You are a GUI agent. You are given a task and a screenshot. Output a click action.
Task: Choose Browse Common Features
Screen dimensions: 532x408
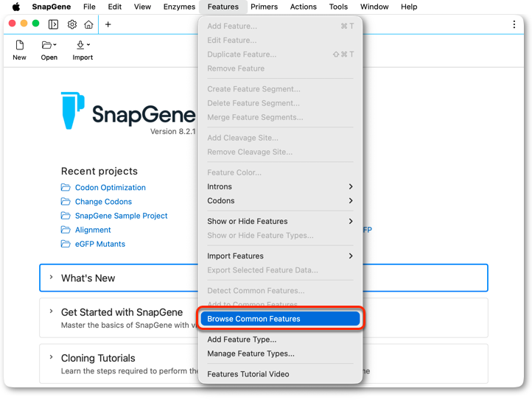(280, 319)
